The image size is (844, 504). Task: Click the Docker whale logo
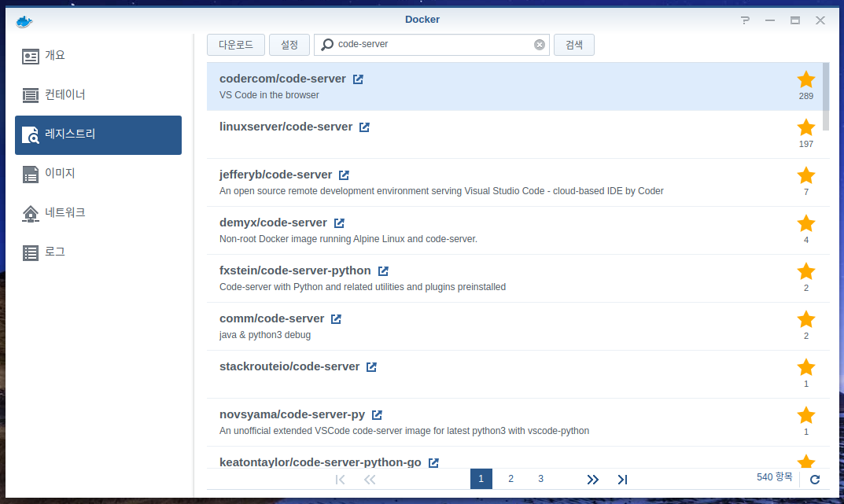pyautogui.click(x=24, y=21)
